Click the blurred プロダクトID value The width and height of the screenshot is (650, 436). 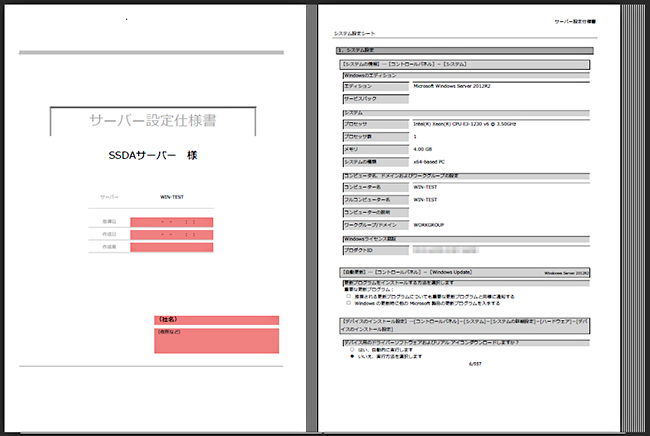tap(450, 250)
